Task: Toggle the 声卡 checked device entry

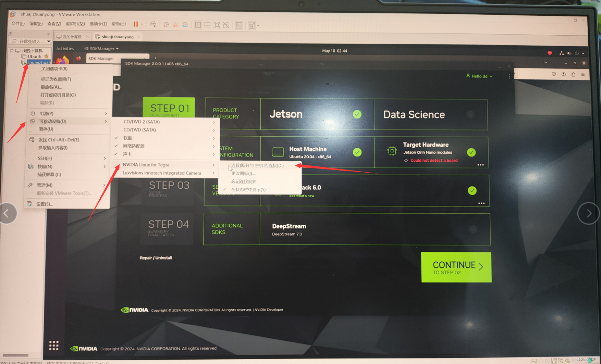Action: (x=166, y=154)
